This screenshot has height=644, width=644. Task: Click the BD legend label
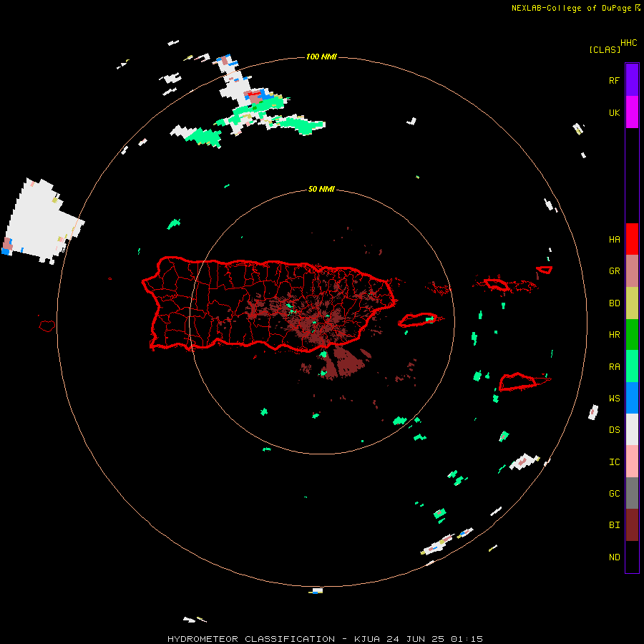tap(614, 303)
